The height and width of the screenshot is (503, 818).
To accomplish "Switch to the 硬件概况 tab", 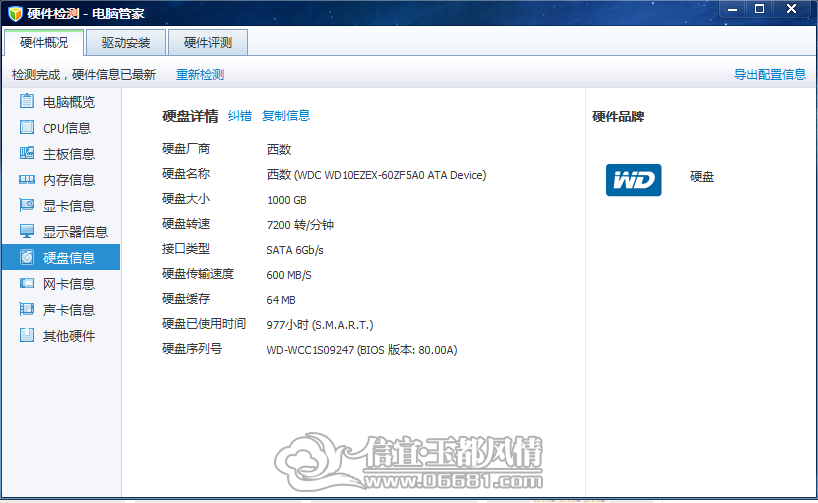I will tap(44, 42).
